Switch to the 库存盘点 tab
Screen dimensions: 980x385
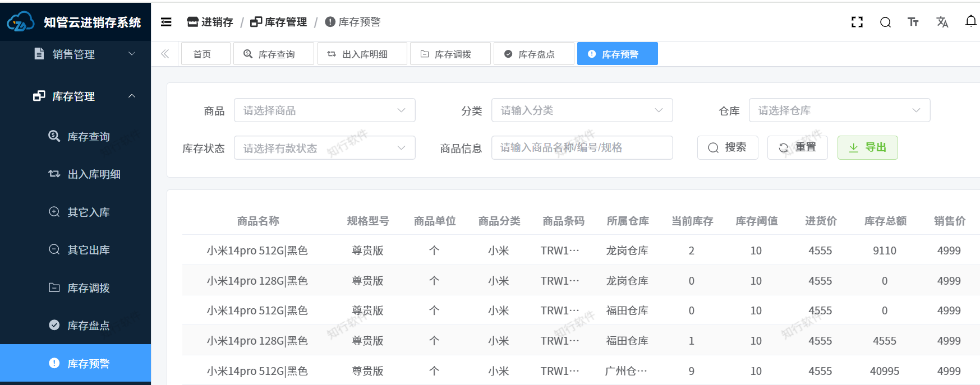pyautogui.click(x=533, y=54)
